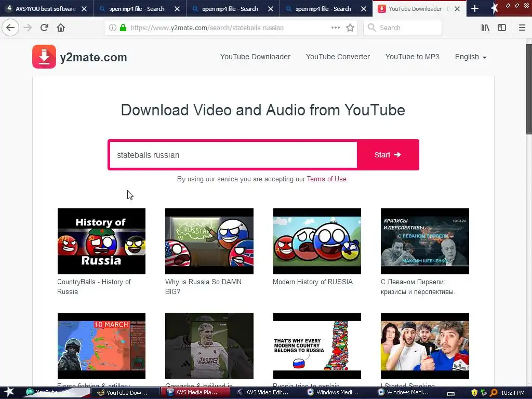Click Why is Russia So DAMN BIG? title
532x399 pixels.
point(203,287)
